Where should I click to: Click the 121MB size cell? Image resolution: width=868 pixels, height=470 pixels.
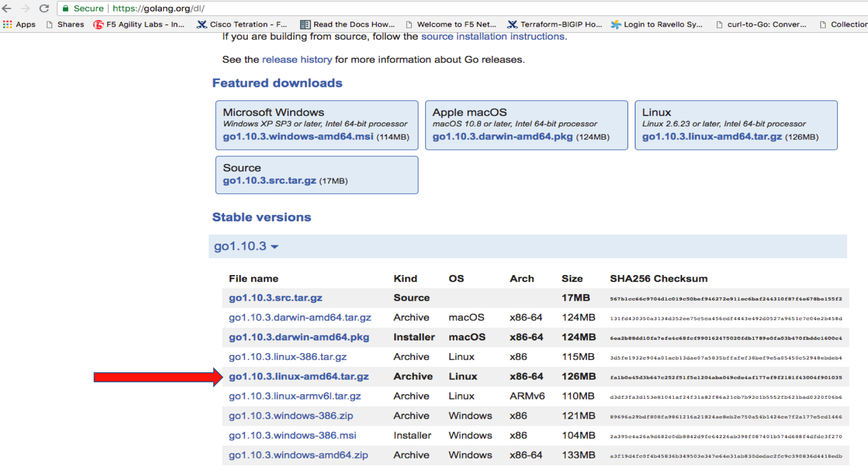(578, 415)
